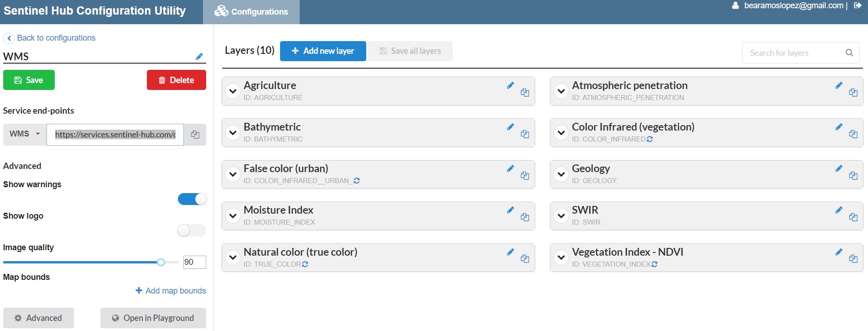Add map bounds
Image resolution: width=868 pixels, height=331 pixels.
pos(171,291)
